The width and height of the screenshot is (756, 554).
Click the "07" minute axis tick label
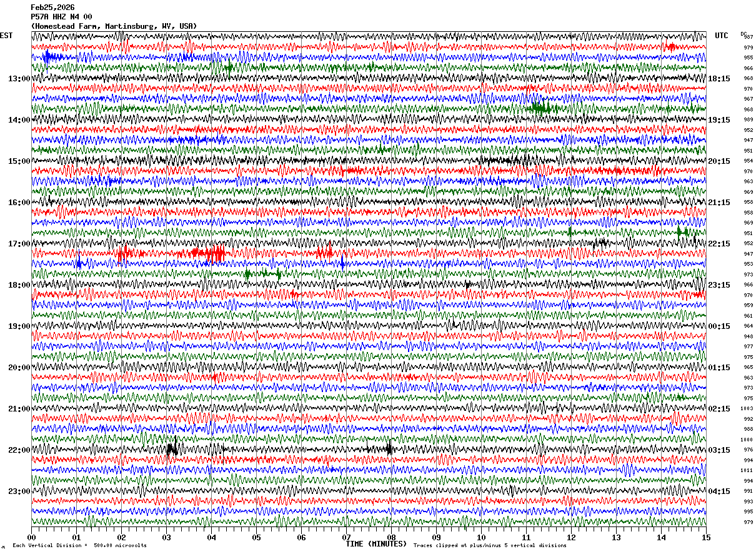coord(346,537)
